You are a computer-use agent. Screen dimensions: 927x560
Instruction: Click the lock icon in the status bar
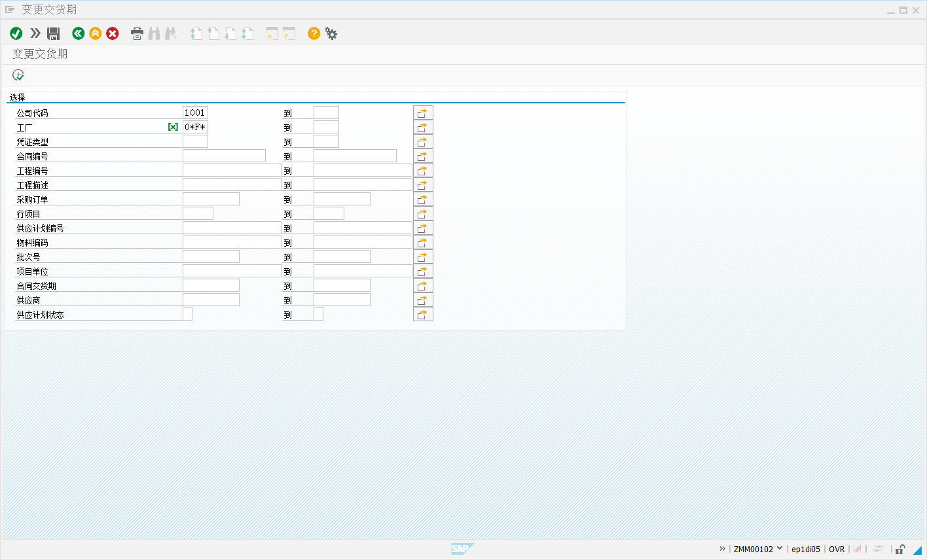(x=901, y=549)
